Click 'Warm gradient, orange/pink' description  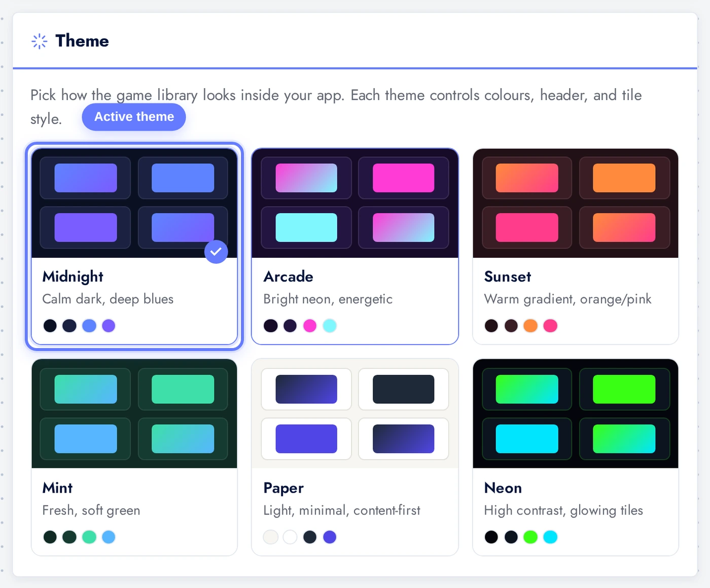pyautogui.click(x=568, y=299)
